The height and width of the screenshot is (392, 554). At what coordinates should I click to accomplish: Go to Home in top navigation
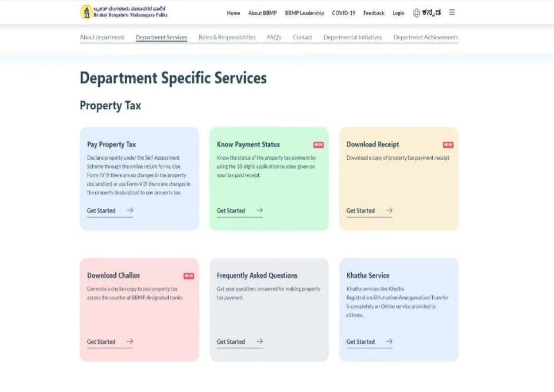pyautogui.click(x=233, y=13)
